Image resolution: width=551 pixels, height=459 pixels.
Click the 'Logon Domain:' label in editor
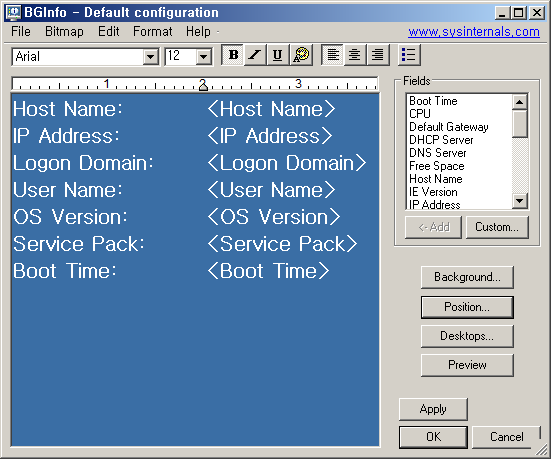84,163
